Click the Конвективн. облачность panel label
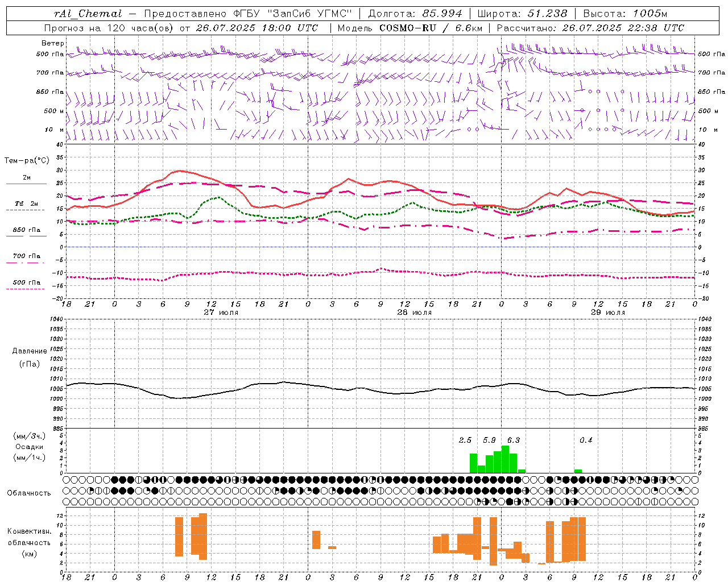 point(29,537)
